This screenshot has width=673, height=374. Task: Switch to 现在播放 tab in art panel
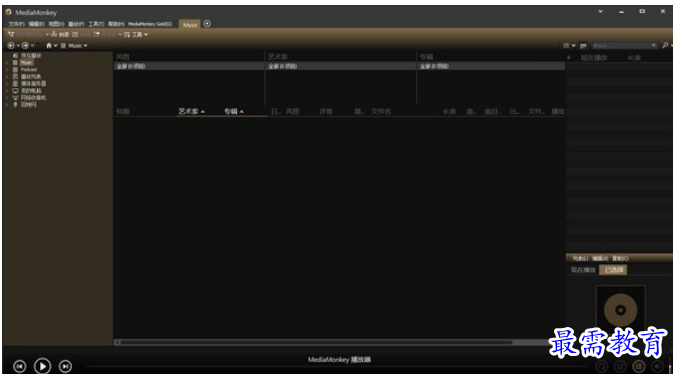pyautogui.click(x=583, y=270)
